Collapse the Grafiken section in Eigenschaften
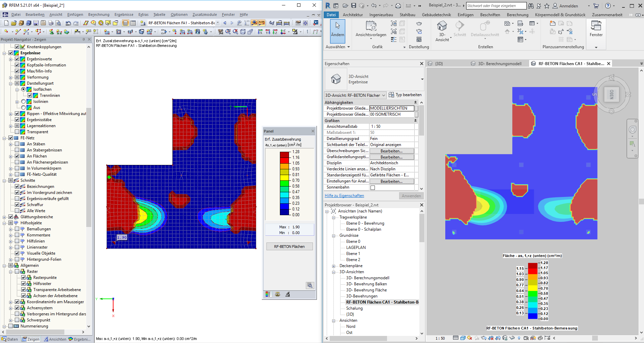This screenshot has height=343, width=644. [x=415, y=120]
